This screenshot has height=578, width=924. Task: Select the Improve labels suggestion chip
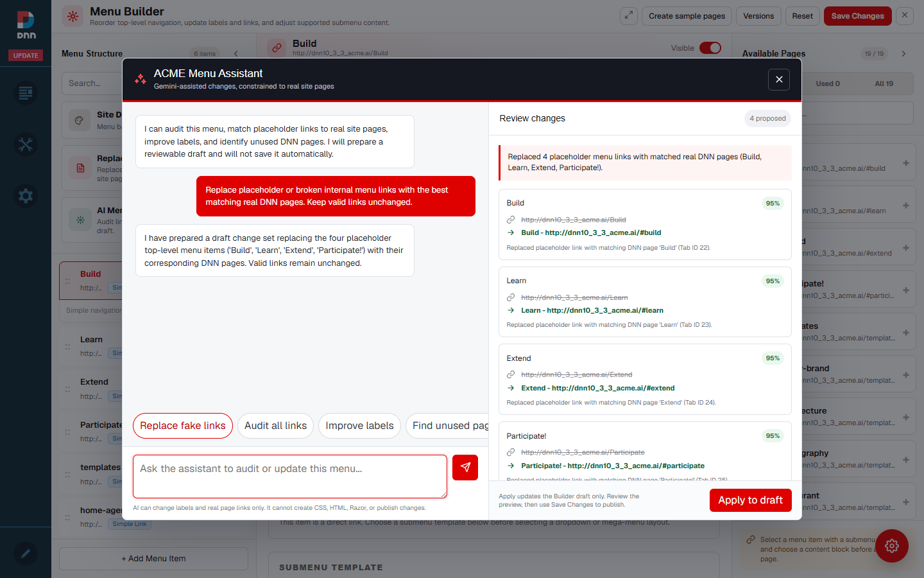coord(359,426)
